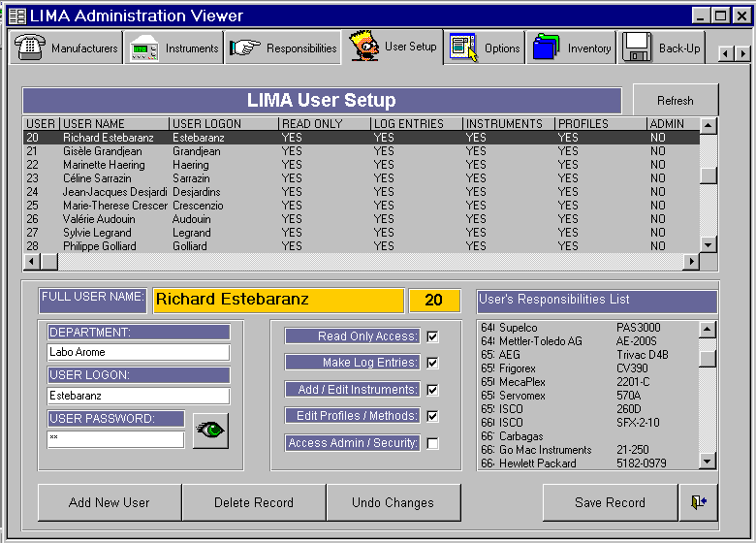756x543 pixels.
Task: Select Servomex 570A responsibility entry
Action: click(588, 396)
